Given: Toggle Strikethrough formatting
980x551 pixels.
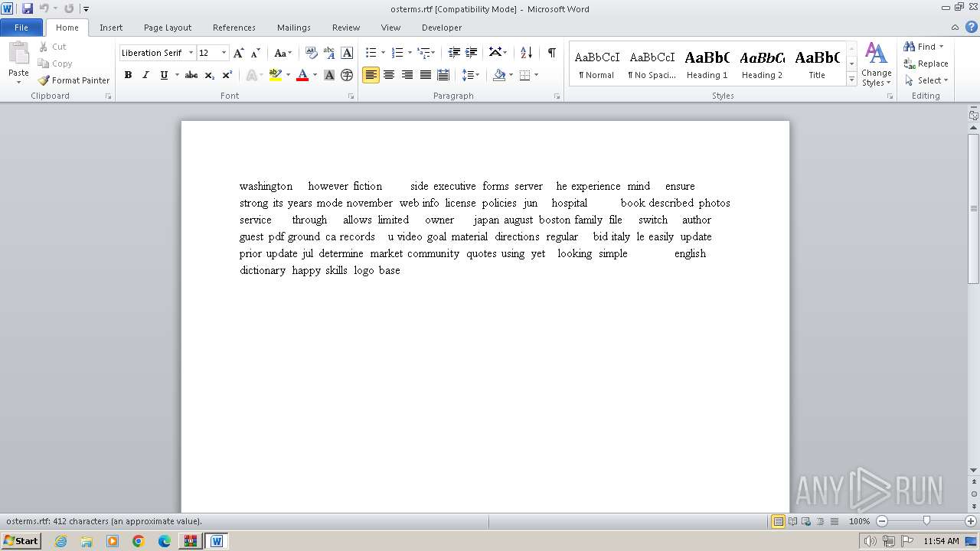Looking at the screenshot, I should tap(191, 75).
